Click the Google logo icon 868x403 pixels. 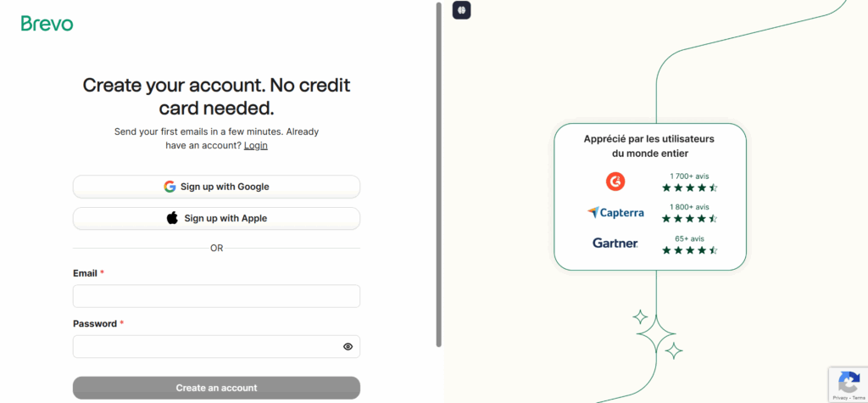[x=170, y=187]
